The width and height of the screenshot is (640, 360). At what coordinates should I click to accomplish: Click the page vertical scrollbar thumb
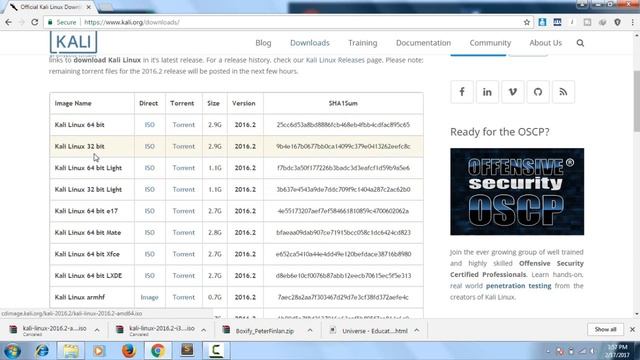coord(636,101)
